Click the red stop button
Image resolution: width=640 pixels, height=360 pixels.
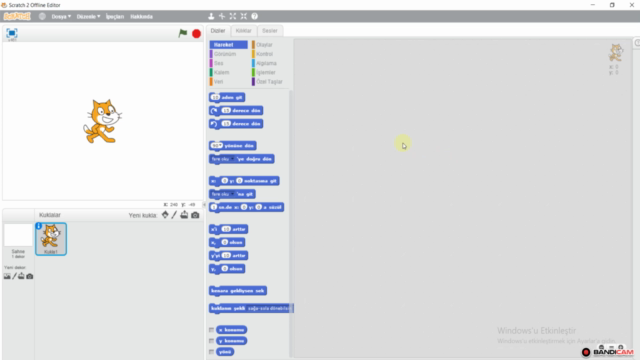[196, 33]
